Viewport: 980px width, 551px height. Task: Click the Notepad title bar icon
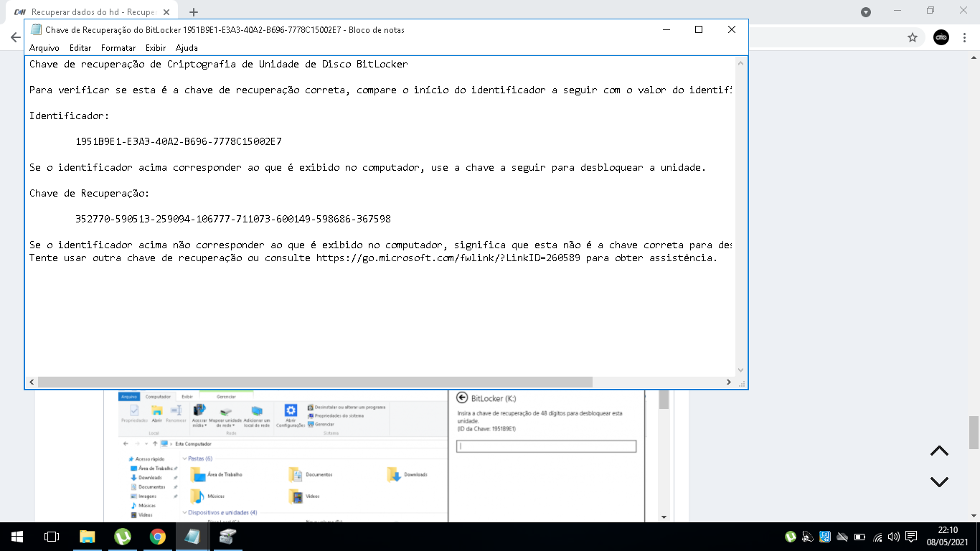pos(36,30)
